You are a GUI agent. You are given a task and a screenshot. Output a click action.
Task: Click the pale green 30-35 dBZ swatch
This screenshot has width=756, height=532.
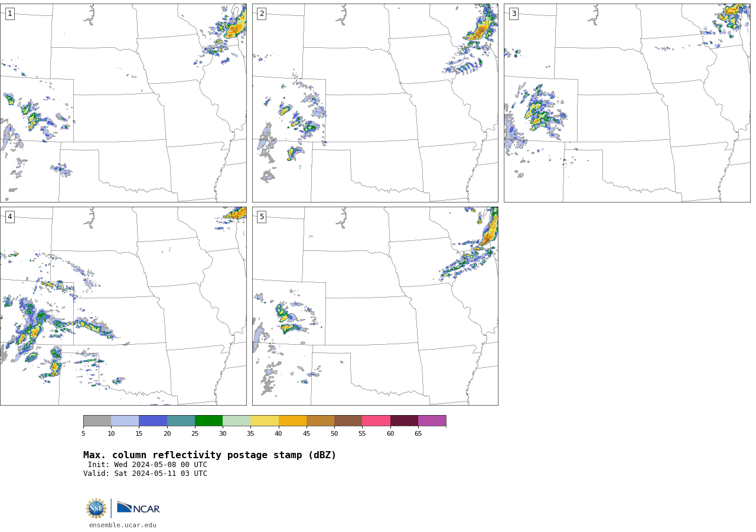[236, 420]
